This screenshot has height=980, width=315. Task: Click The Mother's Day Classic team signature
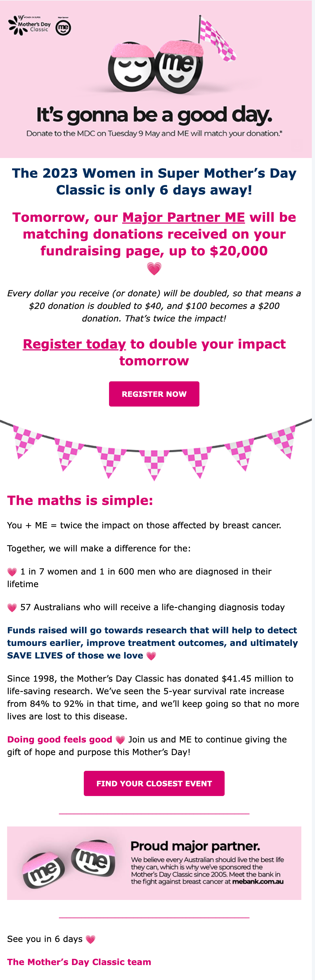point(79,962)
